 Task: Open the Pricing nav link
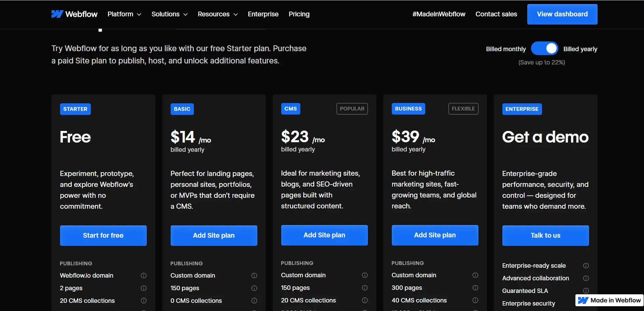click(x=299, y=14)
